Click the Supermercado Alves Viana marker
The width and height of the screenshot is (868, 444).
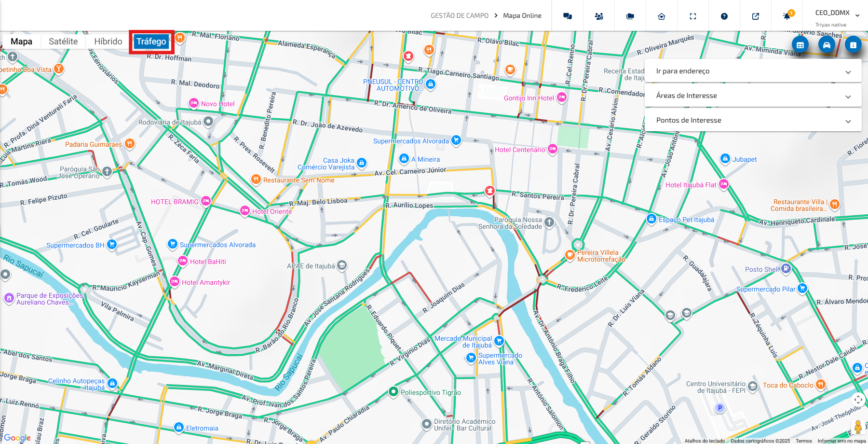click(471, 358)
